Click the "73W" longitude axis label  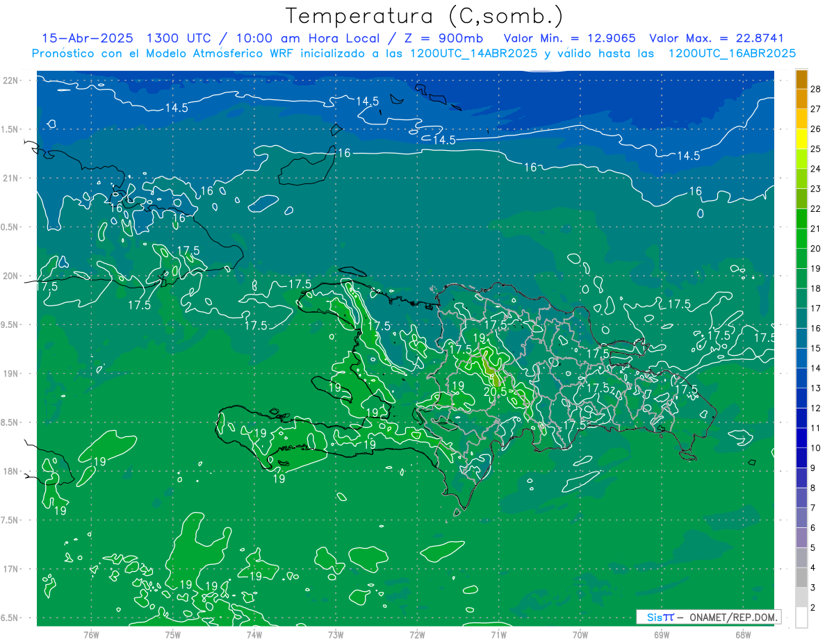pos(336,634)
